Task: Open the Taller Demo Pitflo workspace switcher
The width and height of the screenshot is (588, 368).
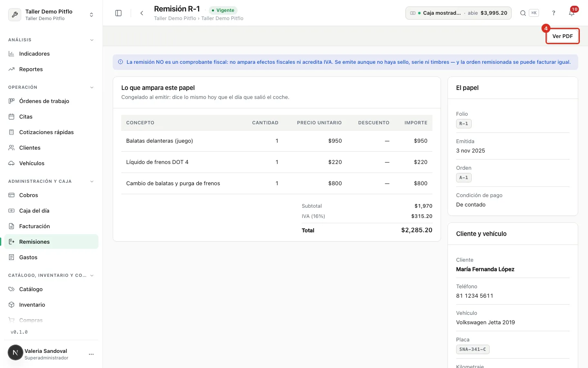Action: [51, 15]
